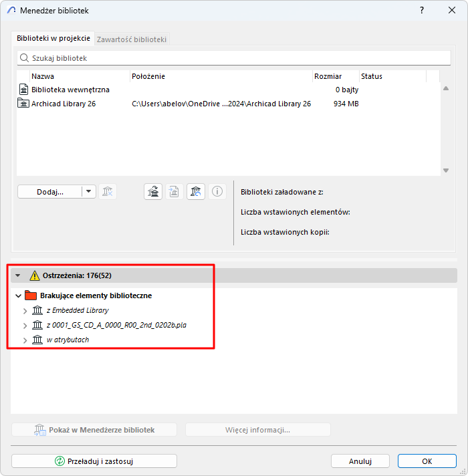
Task: Expand the z 0001_GS_CD_A_0000_R00_2nd_0202b.pla node
Action: point(25,326)
